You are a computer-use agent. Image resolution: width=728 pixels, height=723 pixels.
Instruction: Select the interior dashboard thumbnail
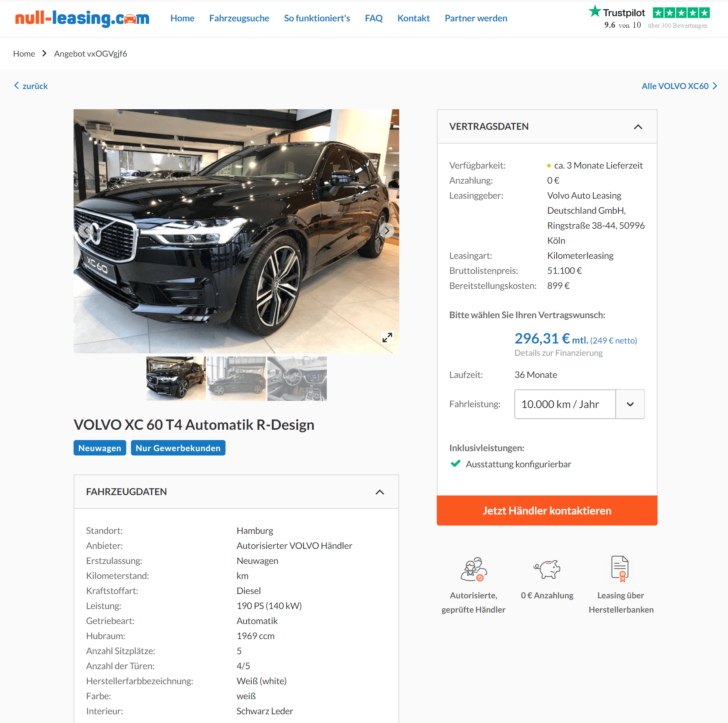coord(297,379)
